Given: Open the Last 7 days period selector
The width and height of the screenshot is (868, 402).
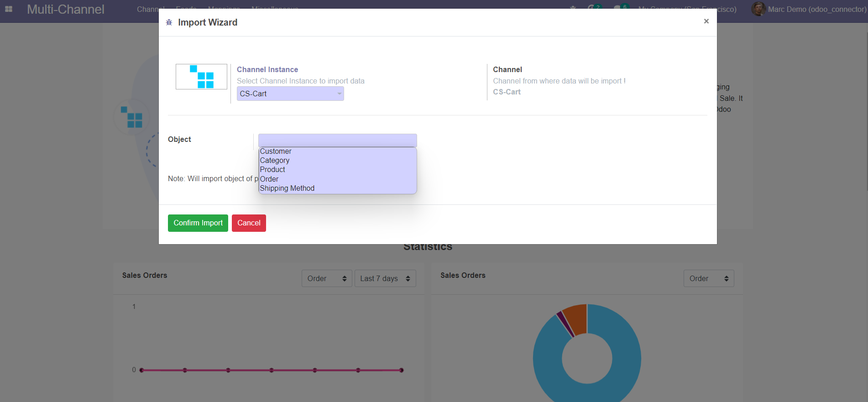Looking at the screenshot, I should coord(385,279).
